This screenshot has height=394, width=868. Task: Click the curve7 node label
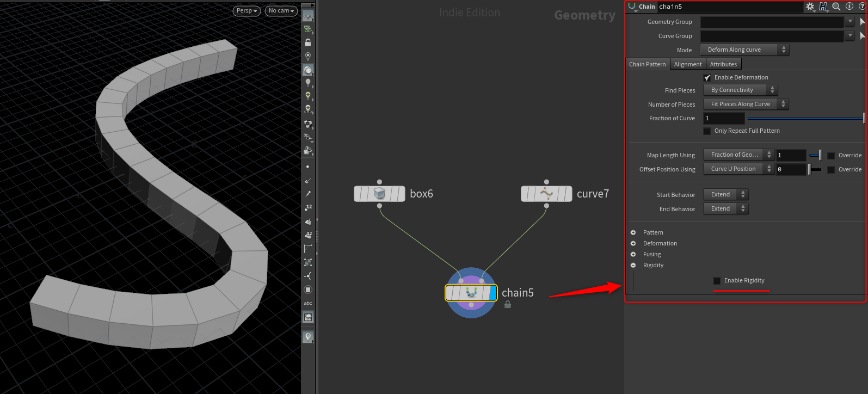point(593,194)
